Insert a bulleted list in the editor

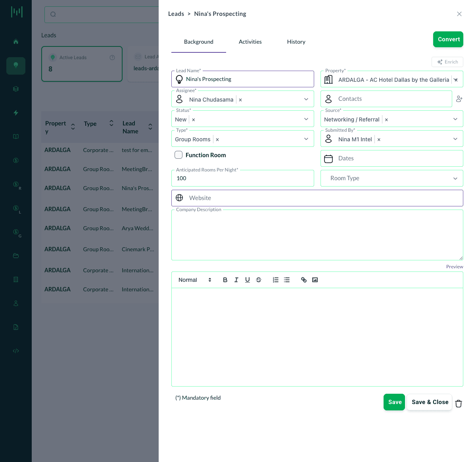click(287, 280)
